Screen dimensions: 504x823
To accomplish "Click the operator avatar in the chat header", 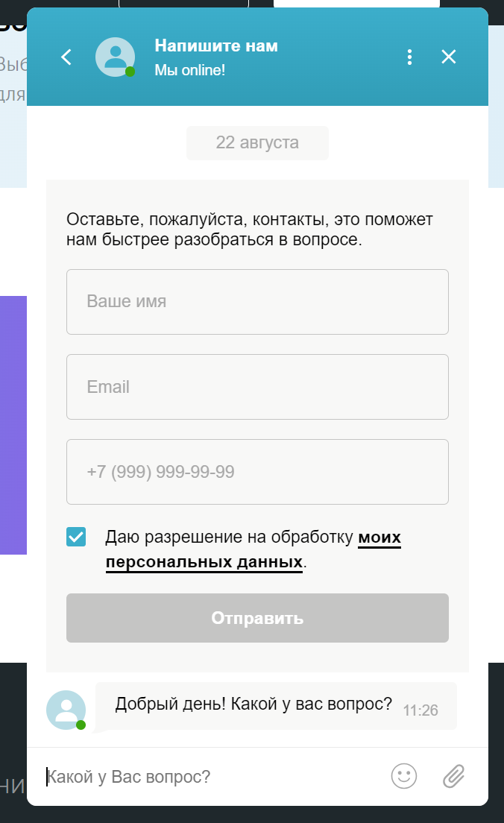I will [115, 57].
